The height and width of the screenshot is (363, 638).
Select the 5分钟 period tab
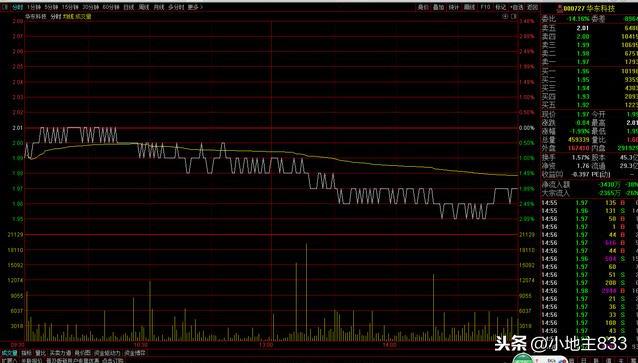tap(52, 7)
